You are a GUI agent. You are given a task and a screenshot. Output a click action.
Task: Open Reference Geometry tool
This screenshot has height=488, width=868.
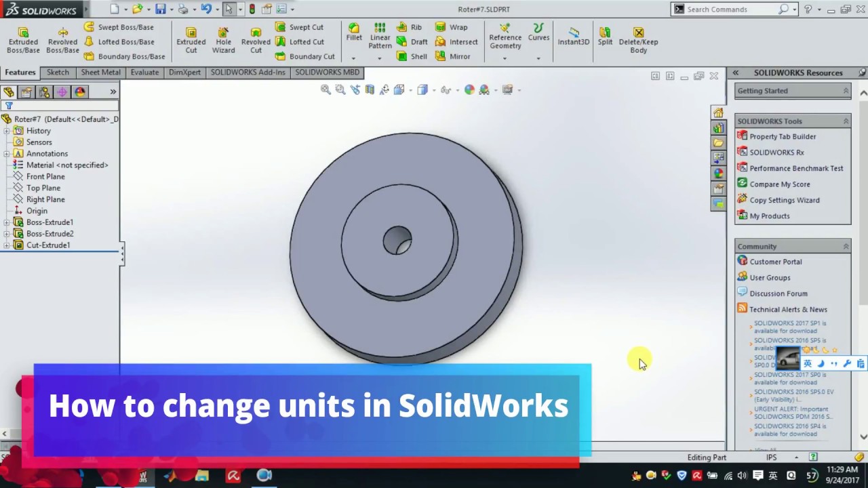coord(505,36)
